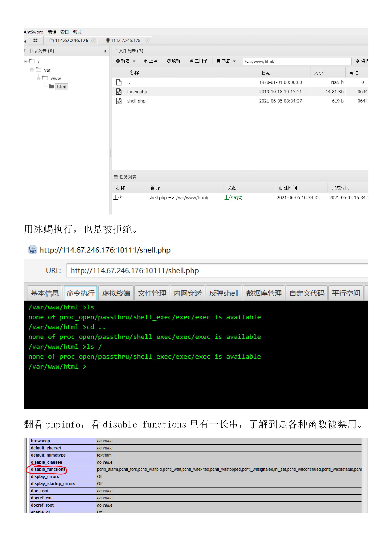Select shell.php file row

pyautogui.click(x=240, y=101)
